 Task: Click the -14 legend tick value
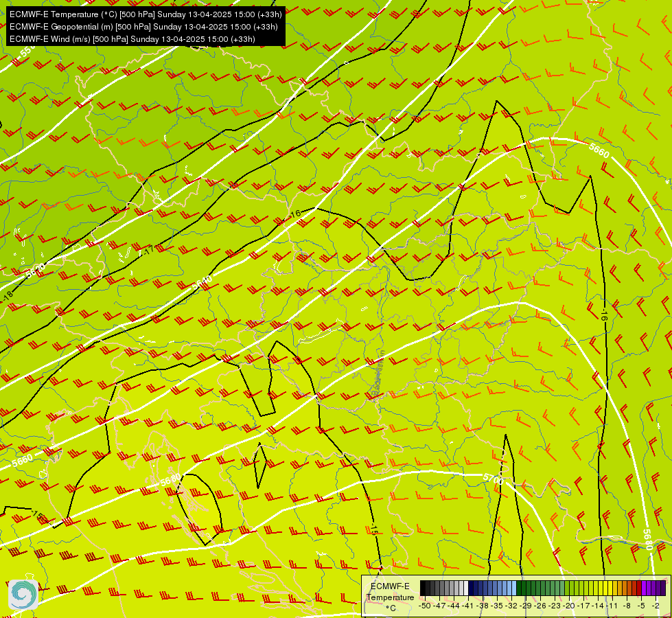[599, 606]
